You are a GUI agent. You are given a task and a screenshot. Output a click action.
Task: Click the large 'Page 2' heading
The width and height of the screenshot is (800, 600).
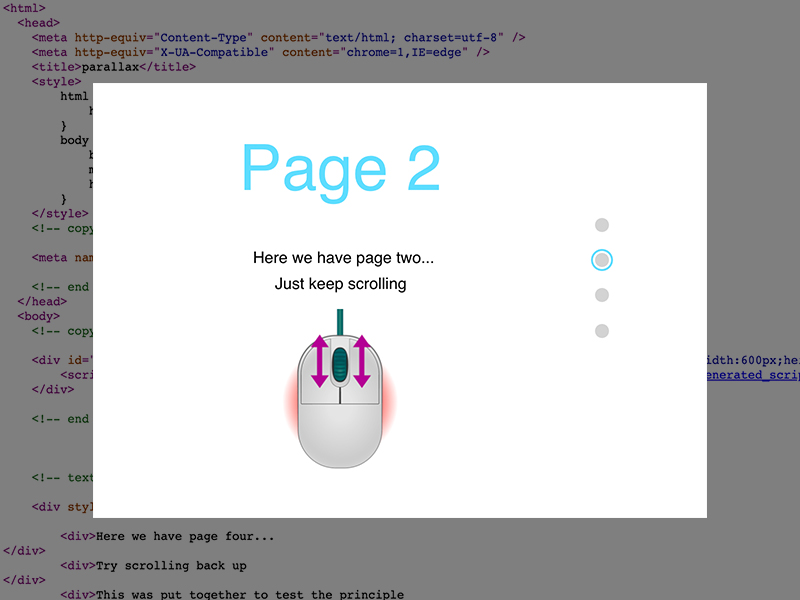[340, 169]
